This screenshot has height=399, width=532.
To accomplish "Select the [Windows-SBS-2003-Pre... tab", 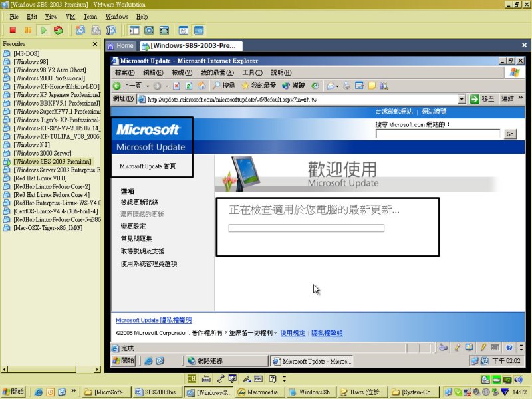I will (190, 45).
